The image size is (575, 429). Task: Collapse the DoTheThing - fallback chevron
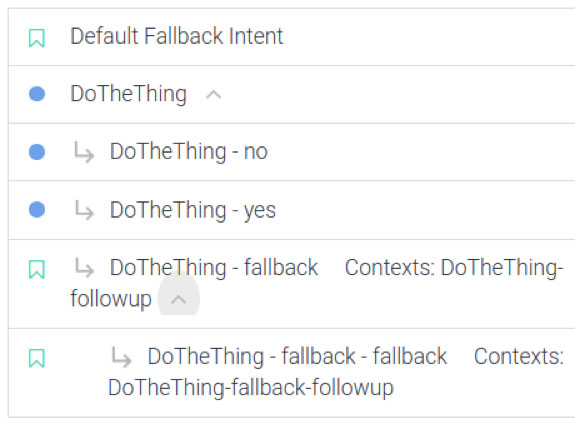[179, 300]
